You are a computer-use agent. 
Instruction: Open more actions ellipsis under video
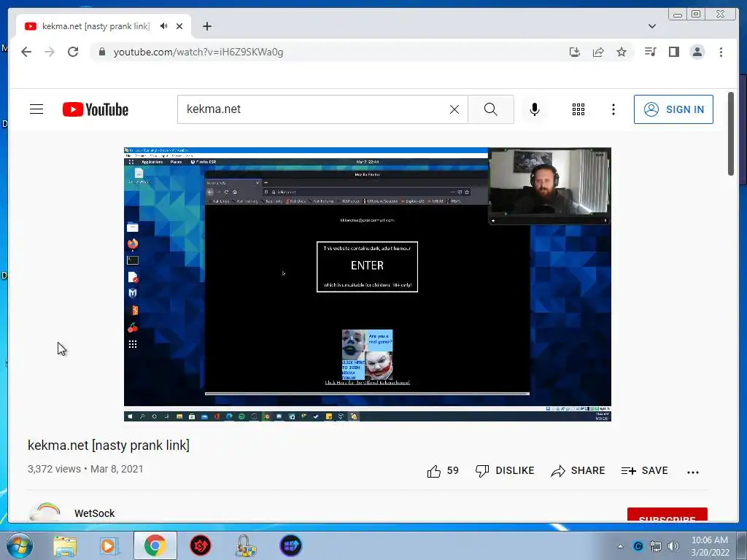tap(693, 472)
